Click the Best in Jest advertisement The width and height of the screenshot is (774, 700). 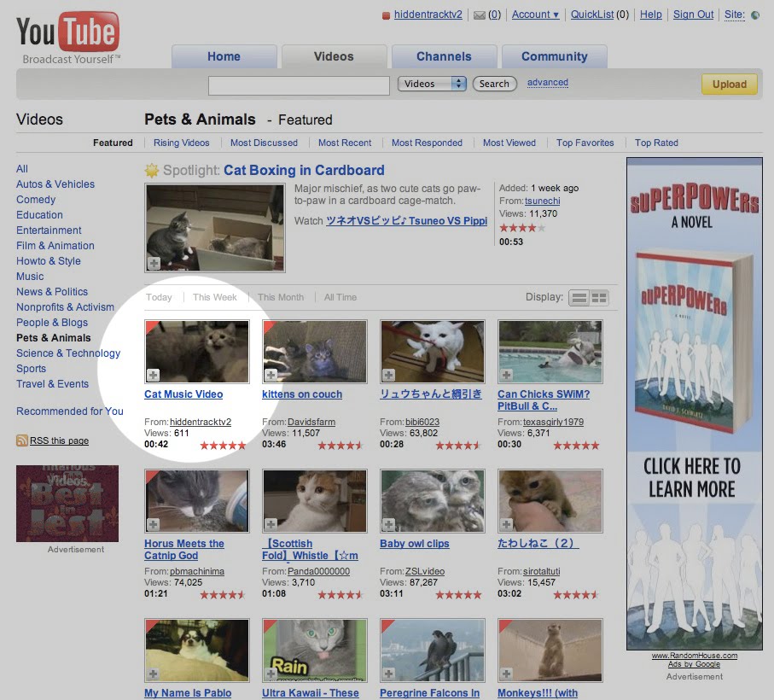pyautogui.click(x=67, y=504)
